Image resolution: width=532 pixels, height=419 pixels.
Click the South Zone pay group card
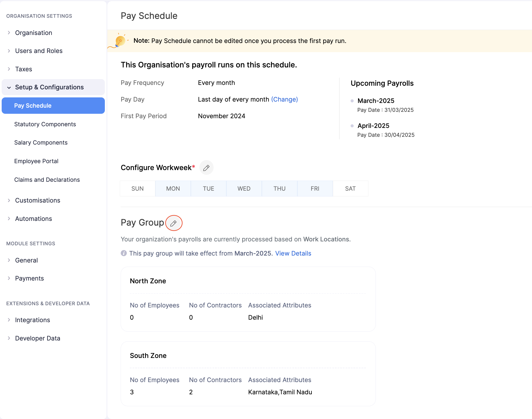click(248, 373)
